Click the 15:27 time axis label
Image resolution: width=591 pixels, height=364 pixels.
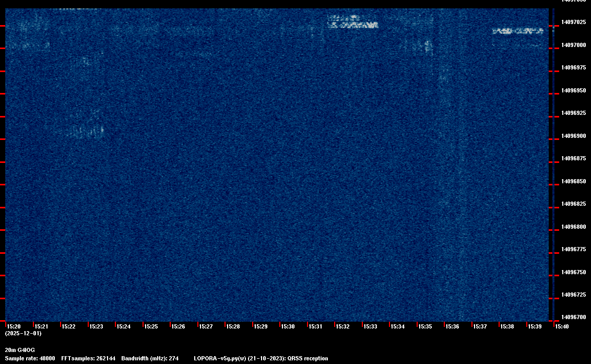[206, 326]
